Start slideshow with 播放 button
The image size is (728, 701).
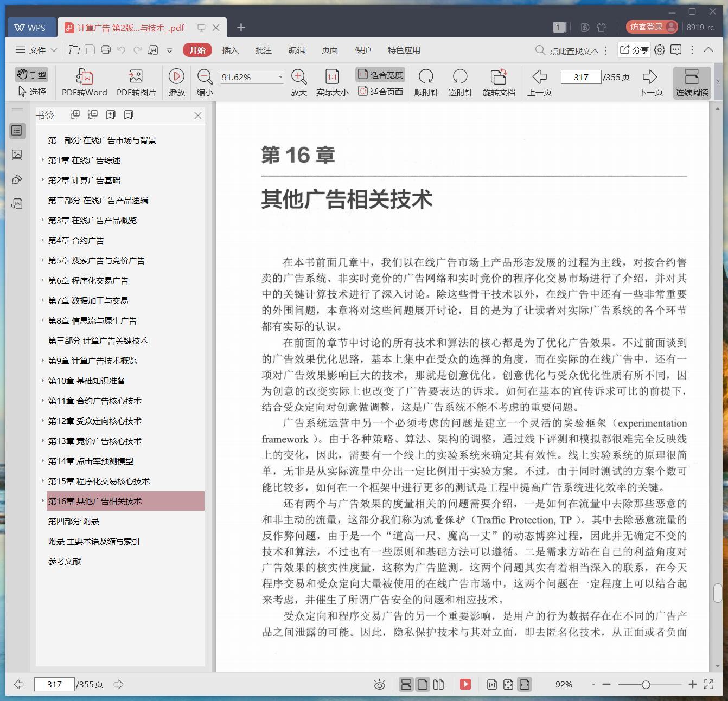pyautogui.click(x=176, y=82)
